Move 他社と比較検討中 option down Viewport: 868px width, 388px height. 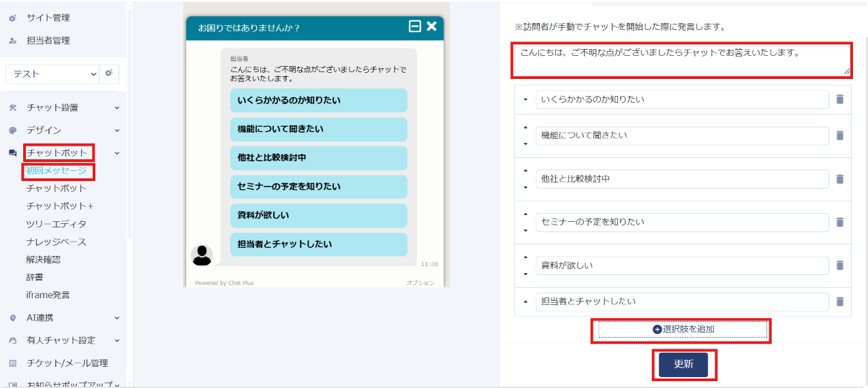[525, 187]
